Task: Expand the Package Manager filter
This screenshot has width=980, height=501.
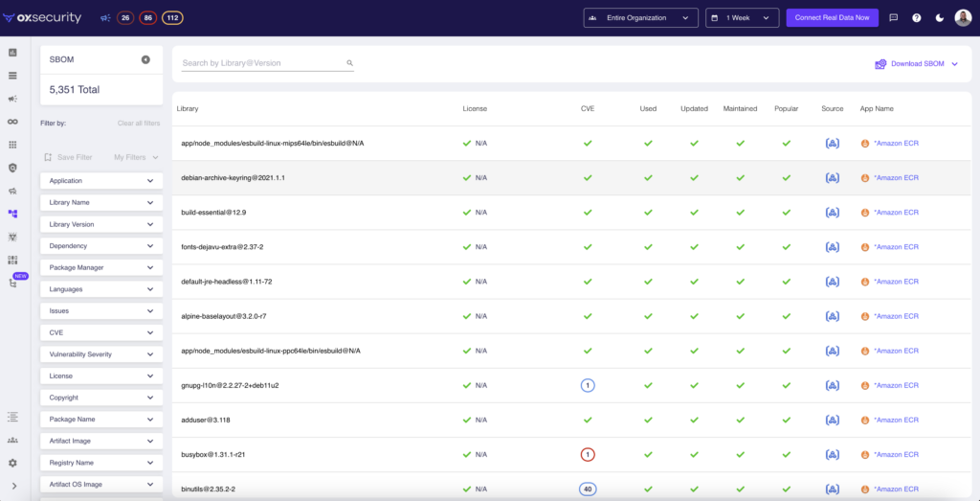Action: [101, 267]
